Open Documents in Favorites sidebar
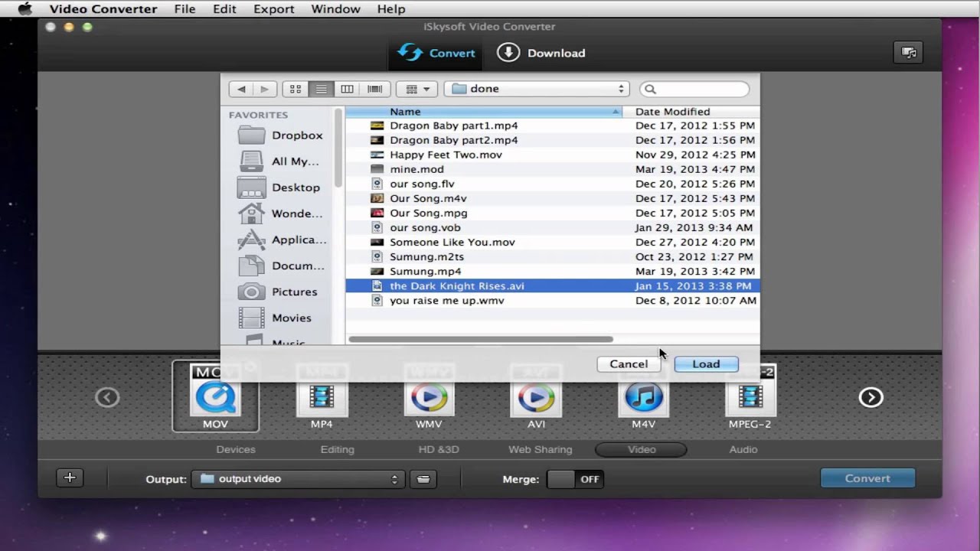980x551 pixels. coord(280,266)
